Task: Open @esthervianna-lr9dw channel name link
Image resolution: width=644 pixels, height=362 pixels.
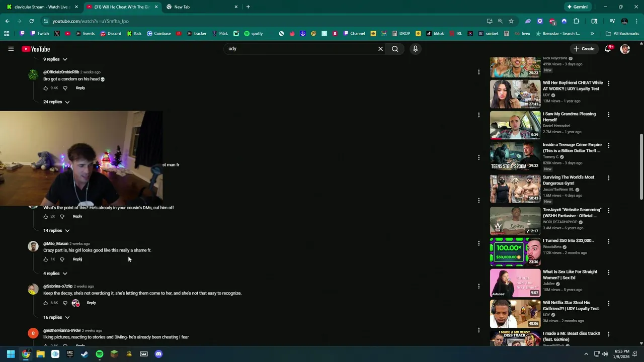Action: 62,330
